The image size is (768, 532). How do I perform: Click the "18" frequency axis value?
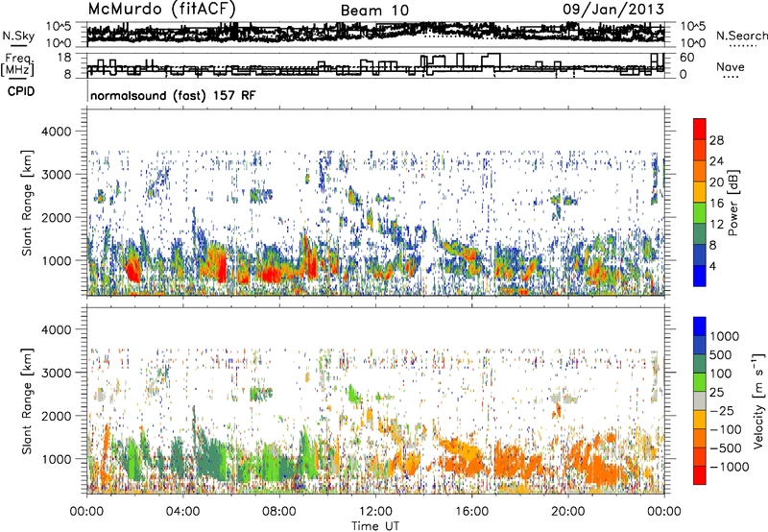point(64,58)
